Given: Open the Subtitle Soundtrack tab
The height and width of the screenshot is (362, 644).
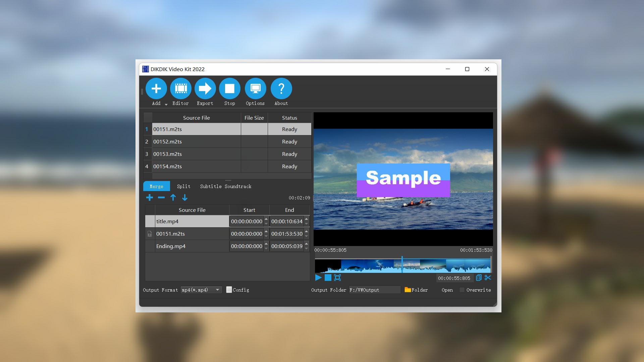Looking at the screenshot, I should click(x=225, y=186).
